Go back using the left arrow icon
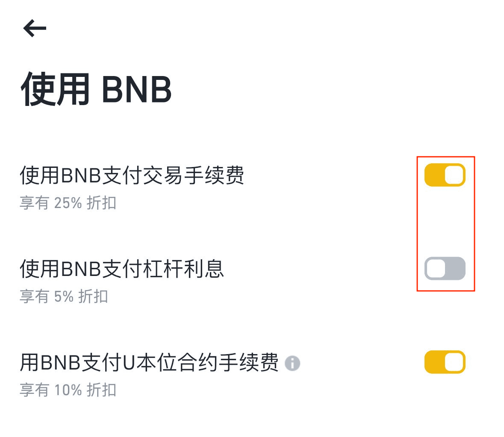The height and width of the screenshot is (437, 504). pos(35,28)
